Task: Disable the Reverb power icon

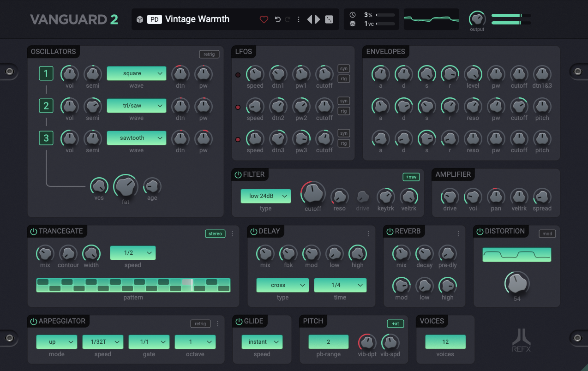Action: pos(390,231)
